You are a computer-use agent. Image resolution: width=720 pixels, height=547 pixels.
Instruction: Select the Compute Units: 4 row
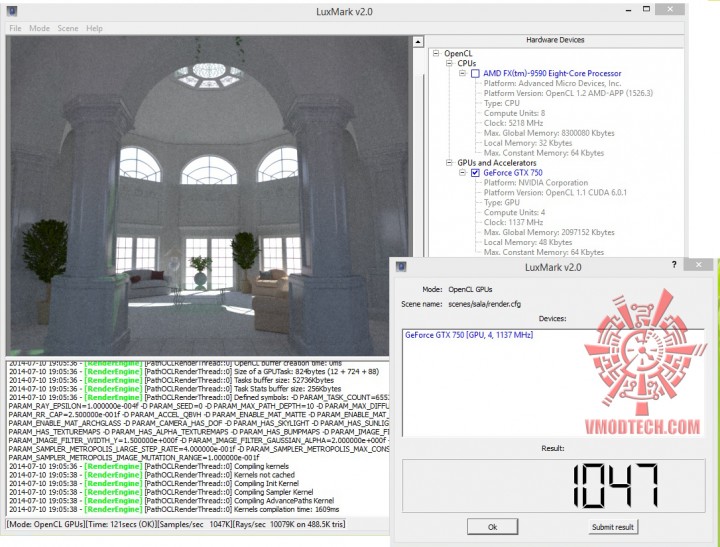[x=514, y=213]
